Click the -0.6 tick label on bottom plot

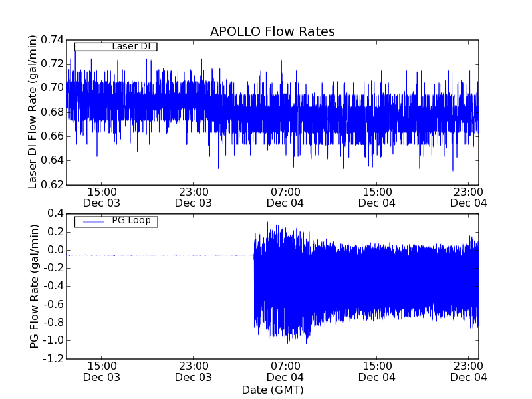pos(53,305)
